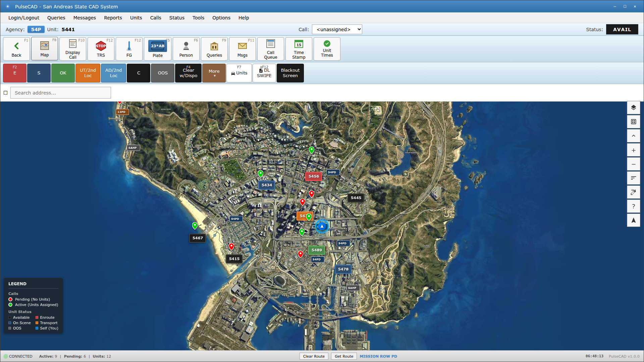Open the Options menu

(221, 18)
